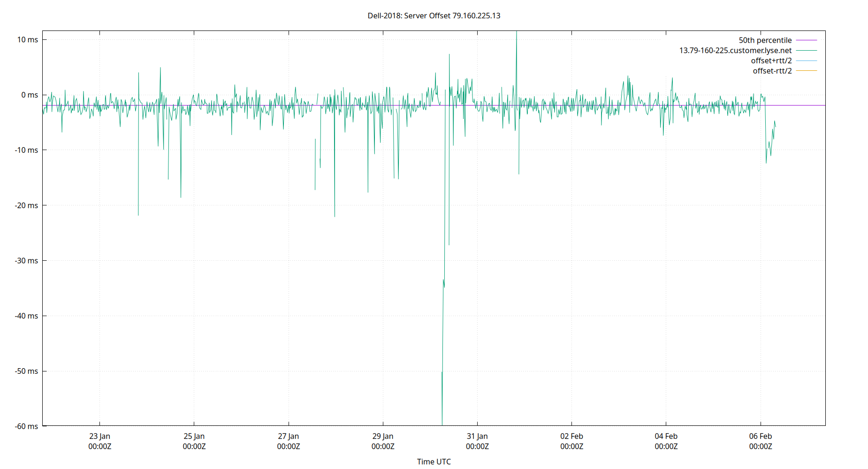Screen dimensions: 868x469
Task: Click the "Time UTC" axis label
Action: 434,461
